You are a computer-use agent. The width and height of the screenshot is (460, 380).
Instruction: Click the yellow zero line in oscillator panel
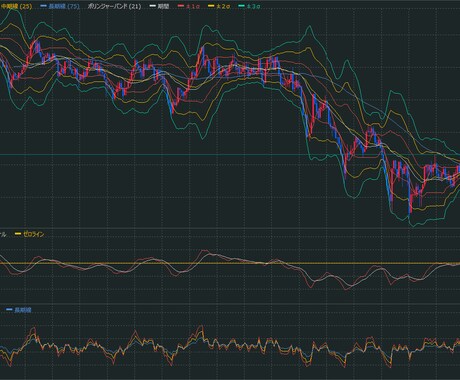(x=230, y=263)
